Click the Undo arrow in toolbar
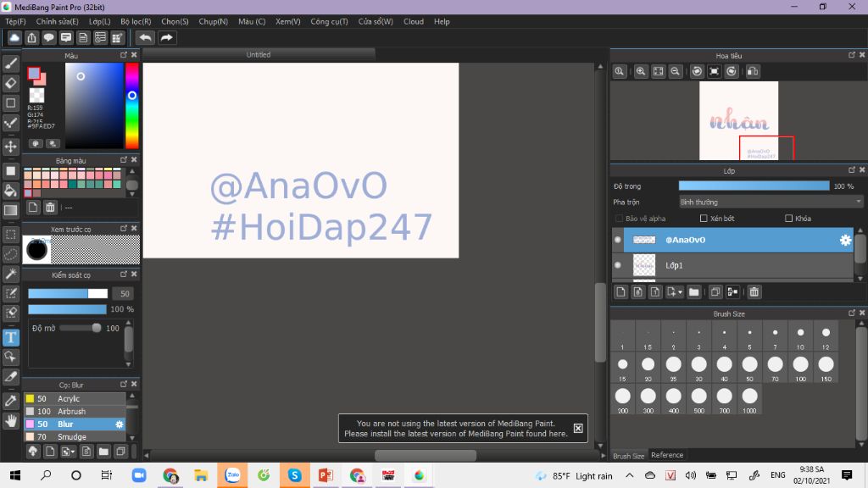868x488 pixels. tap(145, 37)
